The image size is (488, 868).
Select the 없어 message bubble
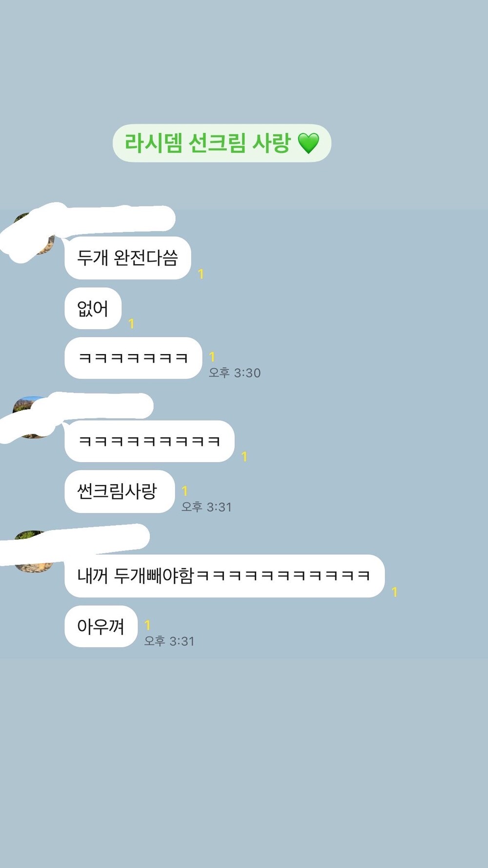click(93, 308)
